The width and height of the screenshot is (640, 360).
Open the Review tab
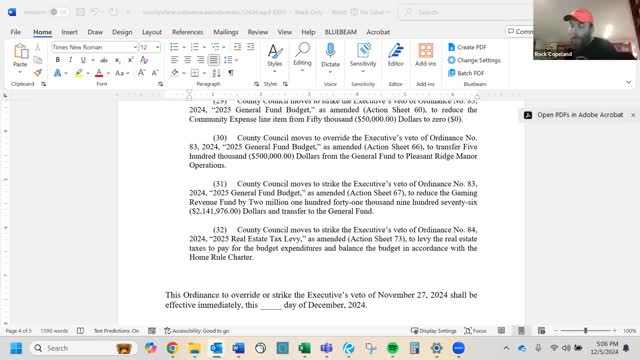(x=258, y=32)
